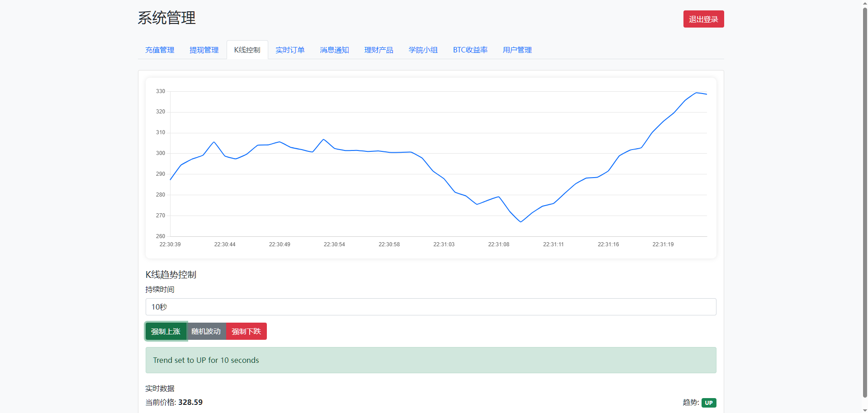Open the 充值管理 tab
Viewport: 868px width, 413px height.
pos(160,50)
